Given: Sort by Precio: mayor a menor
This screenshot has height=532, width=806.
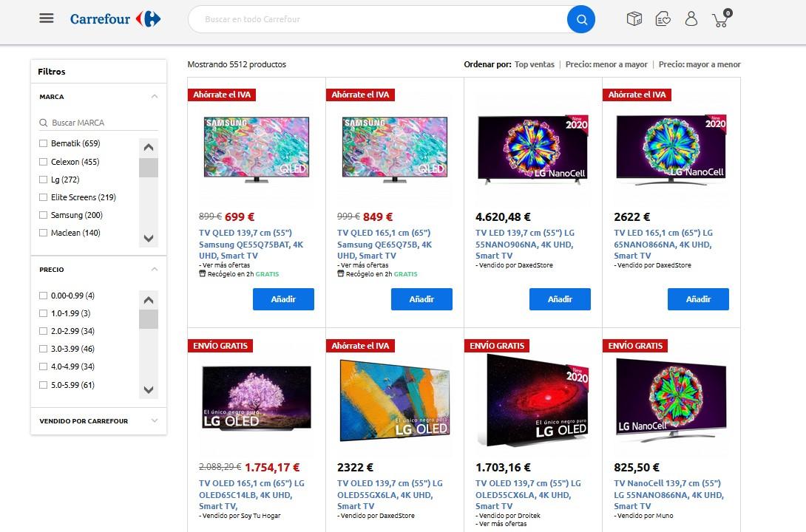Looking at the screenshot, I should [700, 64].
